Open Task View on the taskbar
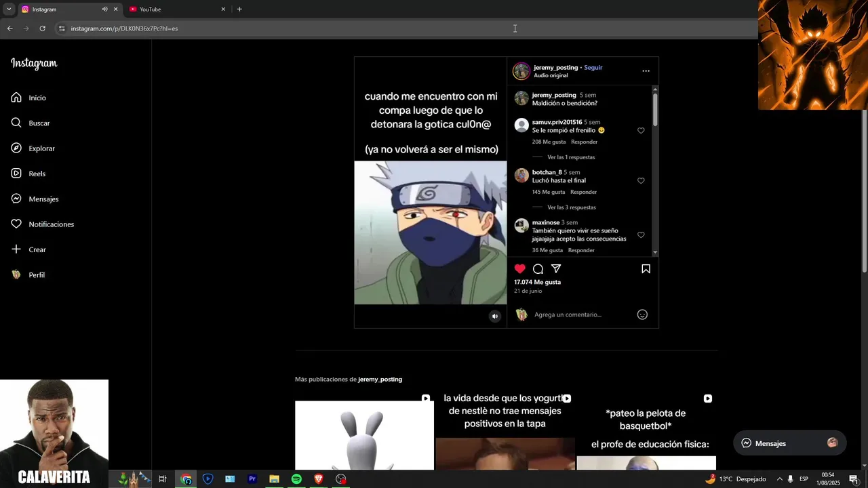Viewport: 868px width, 488px height. [163, 479]
